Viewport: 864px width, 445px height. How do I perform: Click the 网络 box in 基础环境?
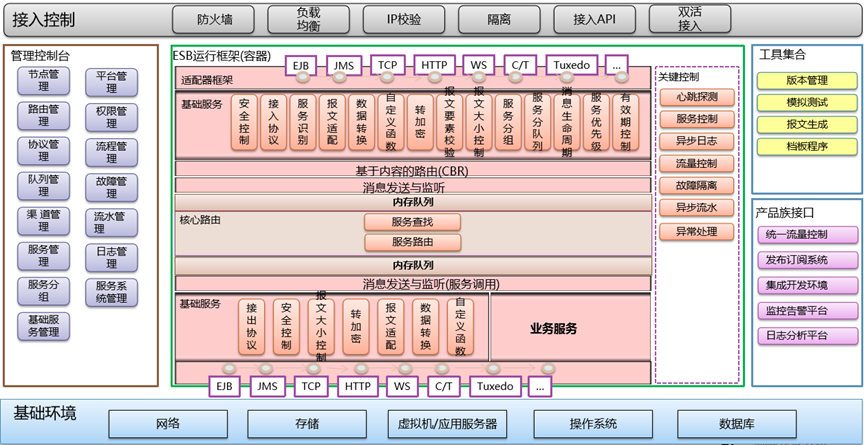coord(168,424)
